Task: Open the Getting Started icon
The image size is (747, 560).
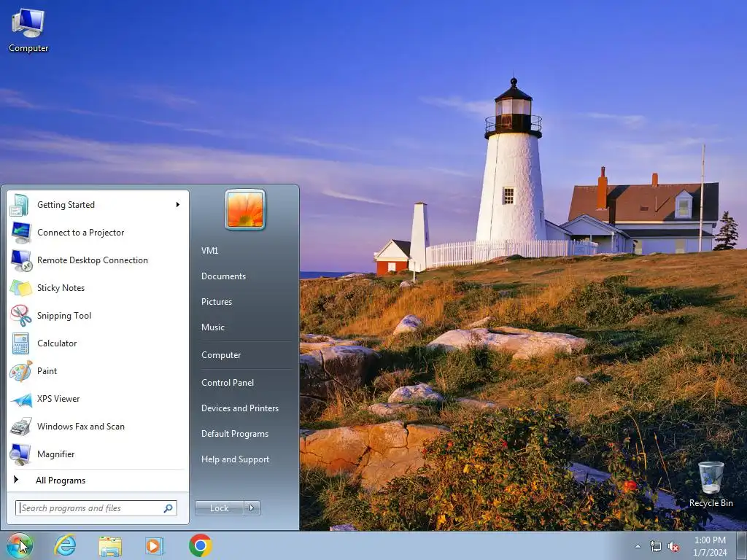Action: (x=20, y=205)
